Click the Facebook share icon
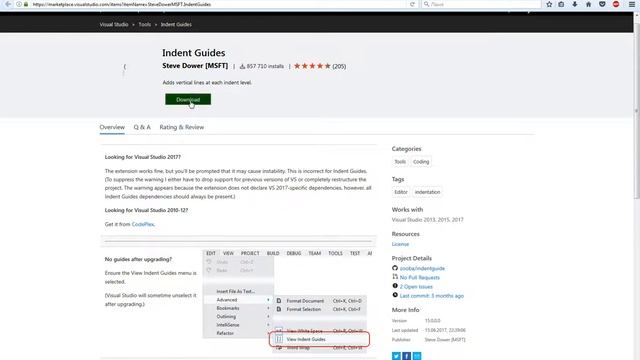 click(407, 356)
